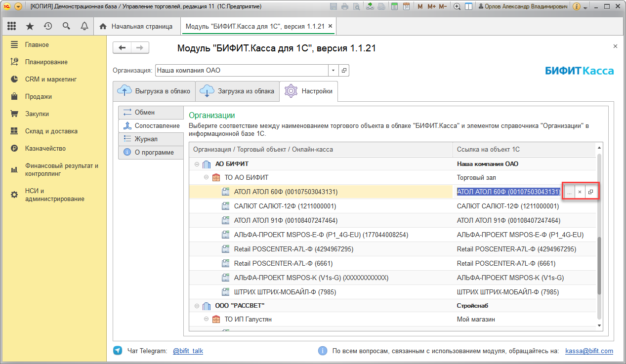Click the Организация input field
Screen dimensions: 626x364
click(242, 71)
